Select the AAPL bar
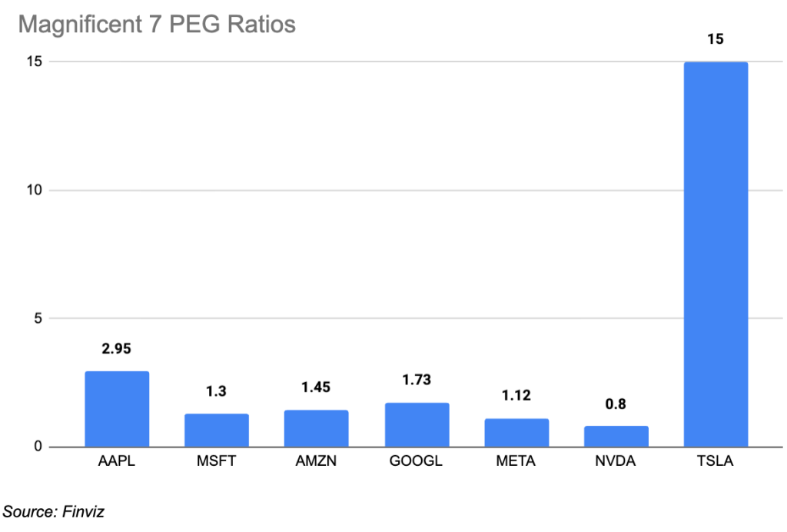The height and width of the screenshot is (532, 787). 117,409
